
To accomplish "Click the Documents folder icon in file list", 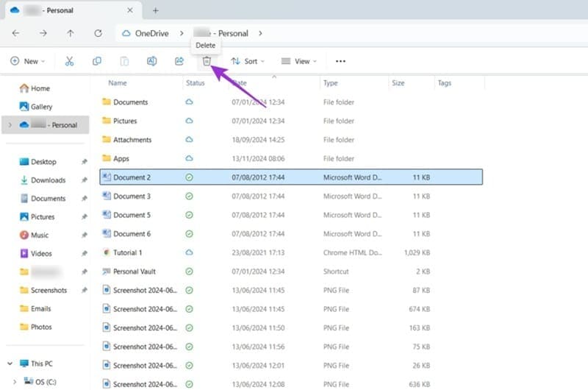I will 107,102.
